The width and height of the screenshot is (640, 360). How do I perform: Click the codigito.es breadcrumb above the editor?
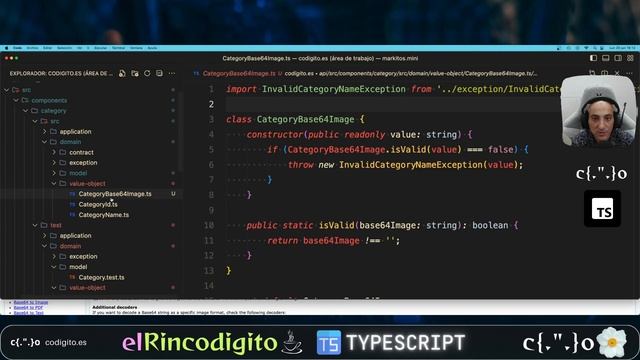tap(299, 73)
